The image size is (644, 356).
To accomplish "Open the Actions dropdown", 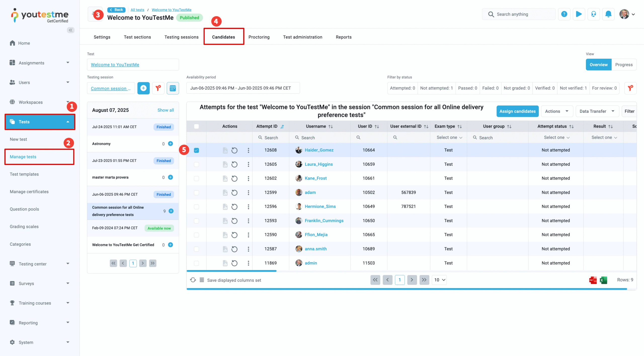I will [557, 111].
